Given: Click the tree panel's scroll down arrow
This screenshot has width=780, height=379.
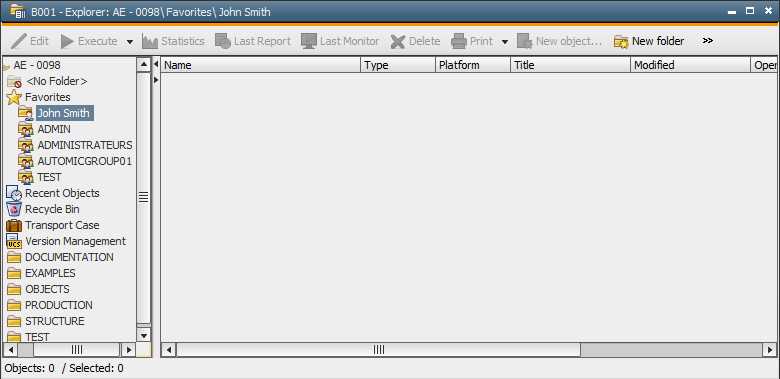Looking at the screenshot, I should [x=143, y=335].
